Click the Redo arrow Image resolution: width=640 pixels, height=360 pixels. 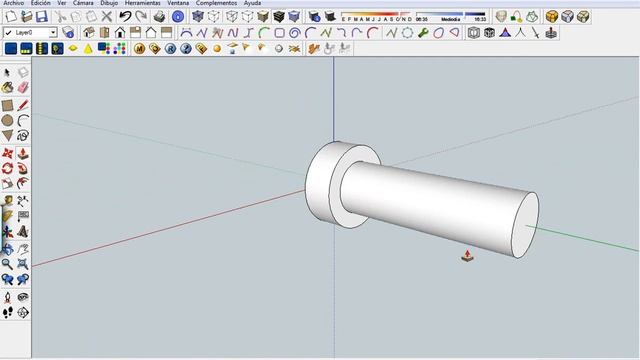[x=141, y=17]
